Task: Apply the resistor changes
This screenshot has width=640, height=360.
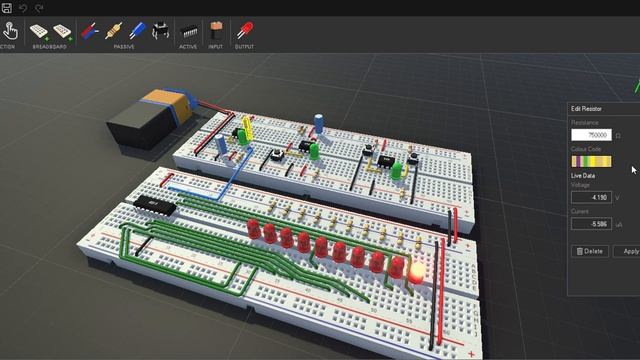Action: click(627, 251)
